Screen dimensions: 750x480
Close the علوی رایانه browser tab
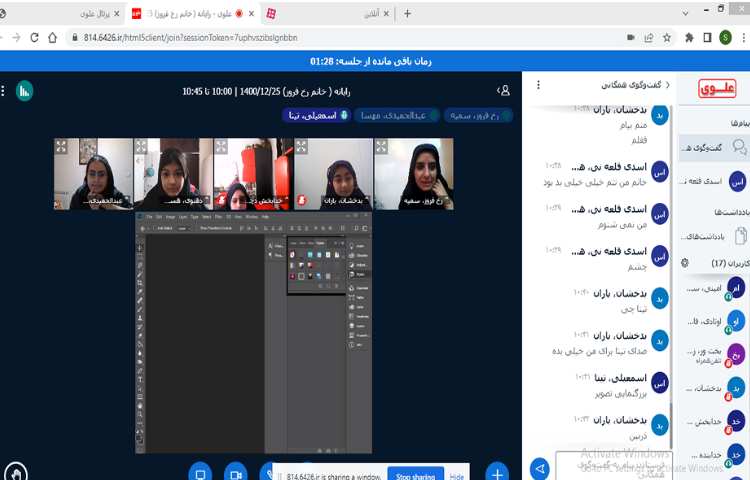252,14
